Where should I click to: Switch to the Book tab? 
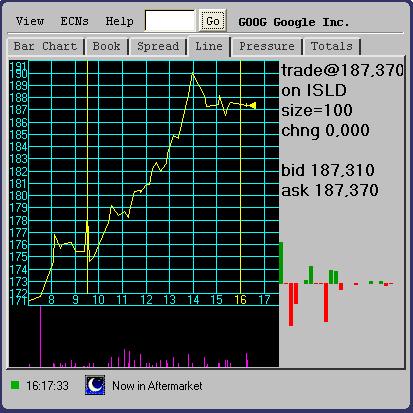tap(106, 46)
